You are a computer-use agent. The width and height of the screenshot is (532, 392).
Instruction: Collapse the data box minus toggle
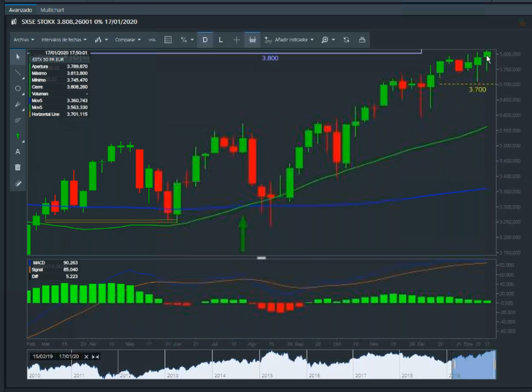coord(85,57)
